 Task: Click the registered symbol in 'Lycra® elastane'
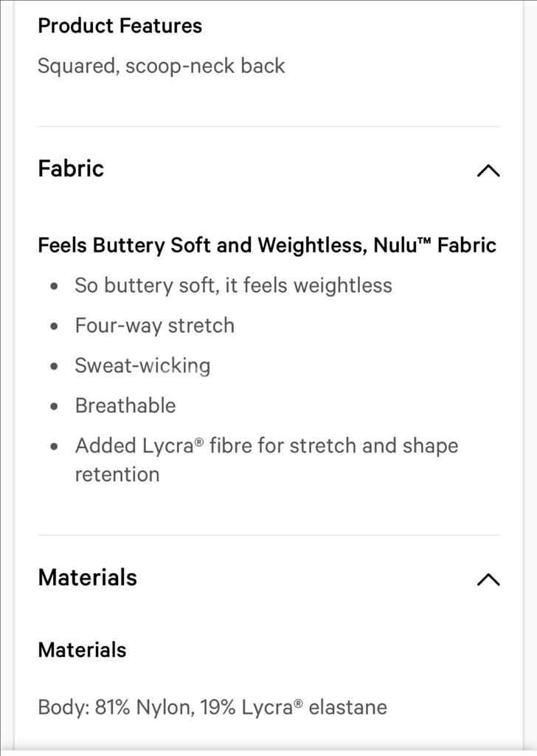299,703
